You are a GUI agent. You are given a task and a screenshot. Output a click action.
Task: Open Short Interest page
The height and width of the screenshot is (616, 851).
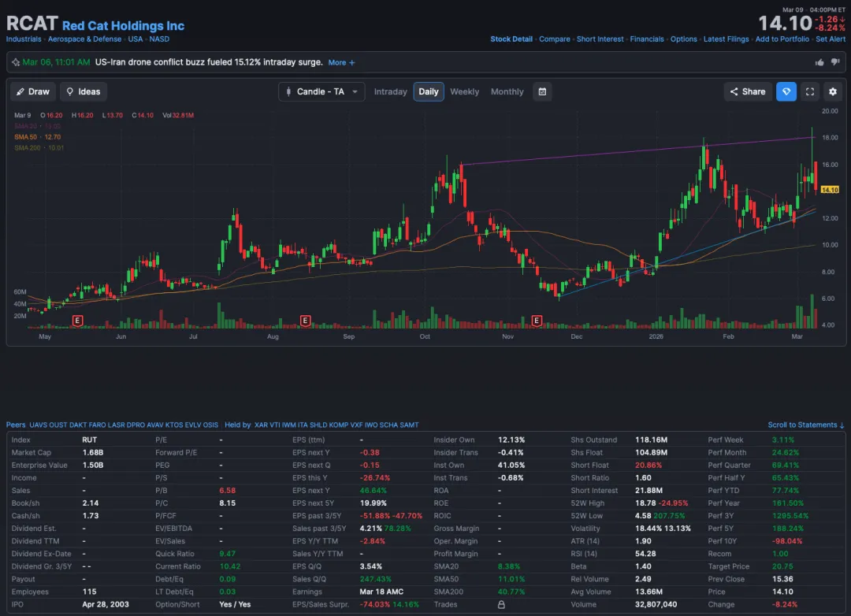(600, 39)
